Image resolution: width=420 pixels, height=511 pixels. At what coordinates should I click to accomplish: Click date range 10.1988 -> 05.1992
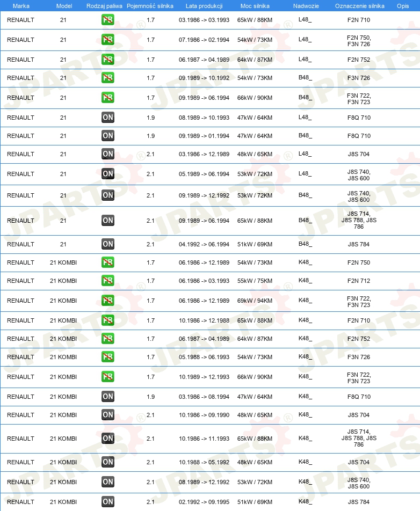pyautogui.click(x=204, y=463)
